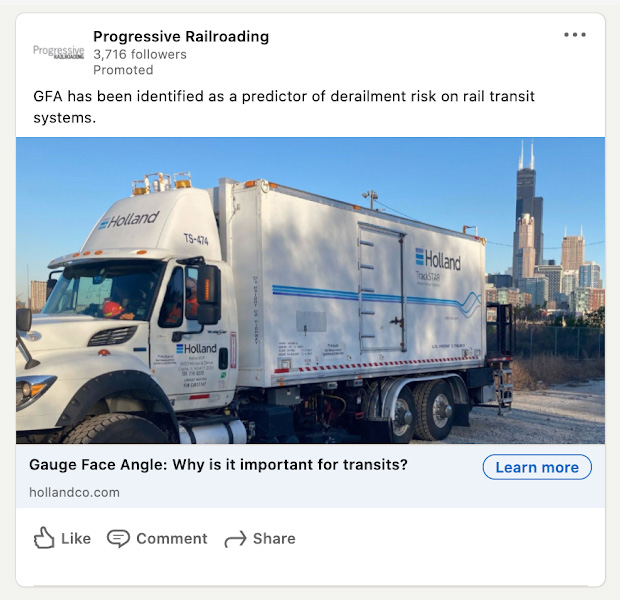Select the "Comment" text label

click(172, 539)
